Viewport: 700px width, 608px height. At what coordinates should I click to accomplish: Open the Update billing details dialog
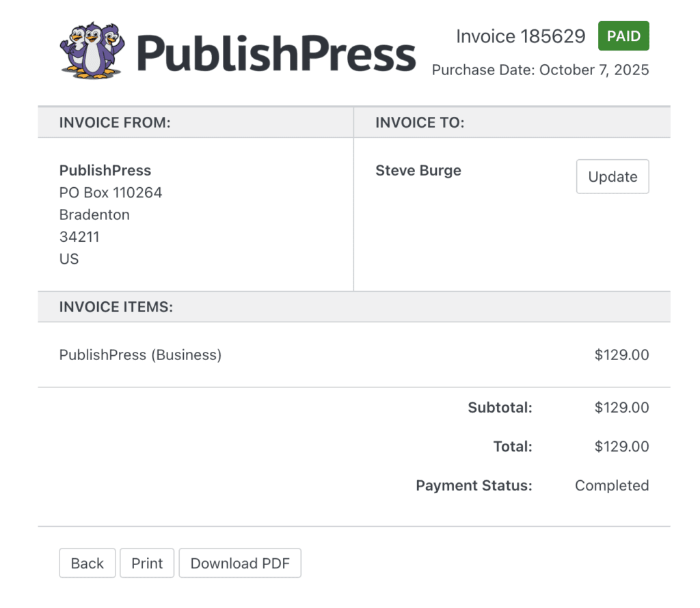612,176
